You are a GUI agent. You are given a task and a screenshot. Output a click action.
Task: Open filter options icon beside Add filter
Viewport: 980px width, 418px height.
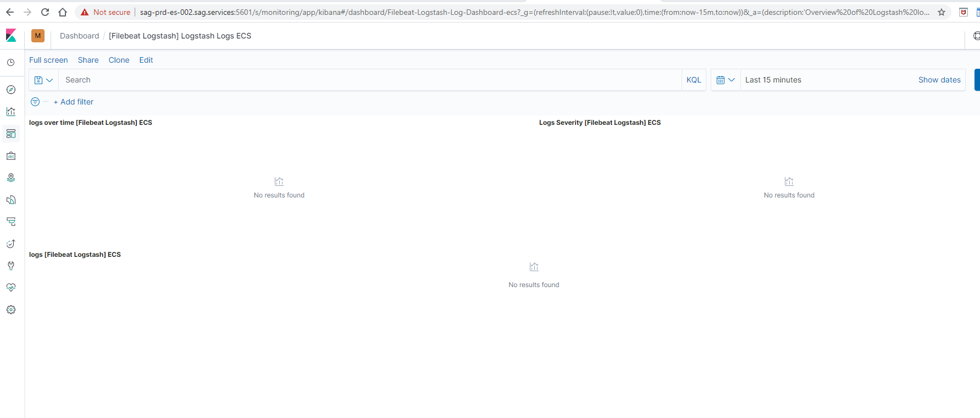35,102
